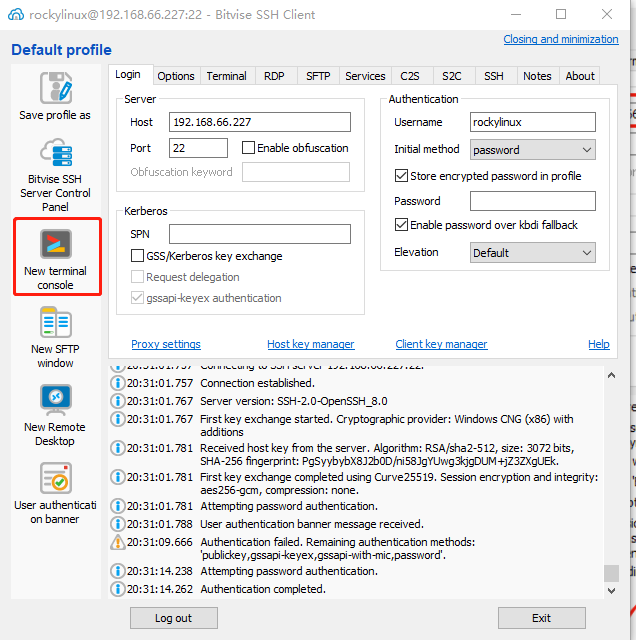Switch to the SFTP tab
The height and width of the screenshot is (640, 636).
pos(318,76)
